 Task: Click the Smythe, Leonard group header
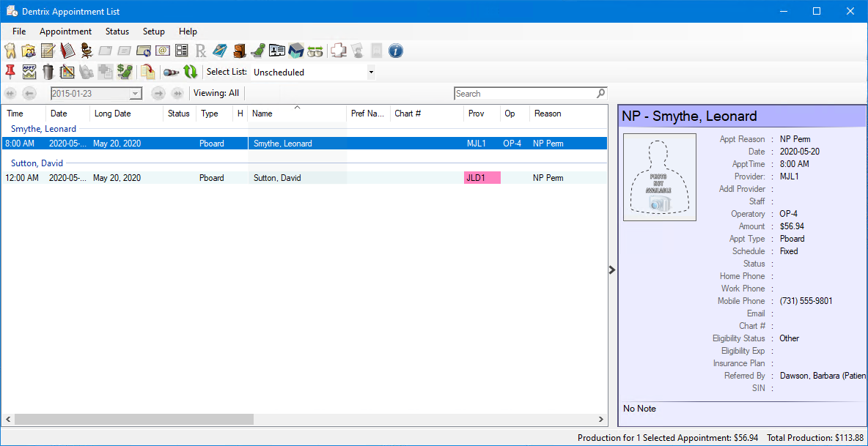pyautogui.click(x=43, y=129)
